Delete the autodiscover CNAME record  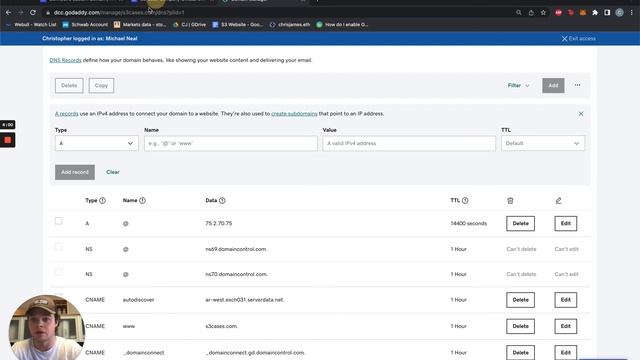click(520, 300)
